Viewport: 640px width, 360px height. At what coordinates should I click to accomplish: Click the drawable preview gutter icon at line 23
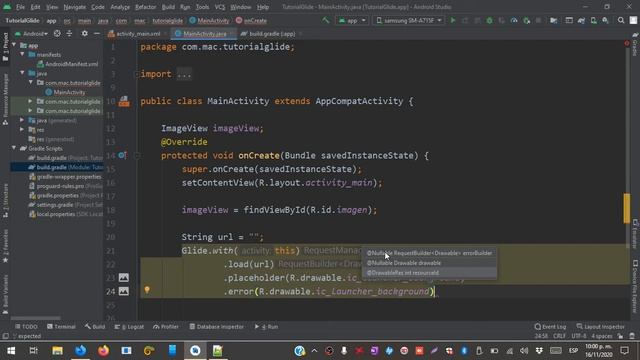[124, 278]
